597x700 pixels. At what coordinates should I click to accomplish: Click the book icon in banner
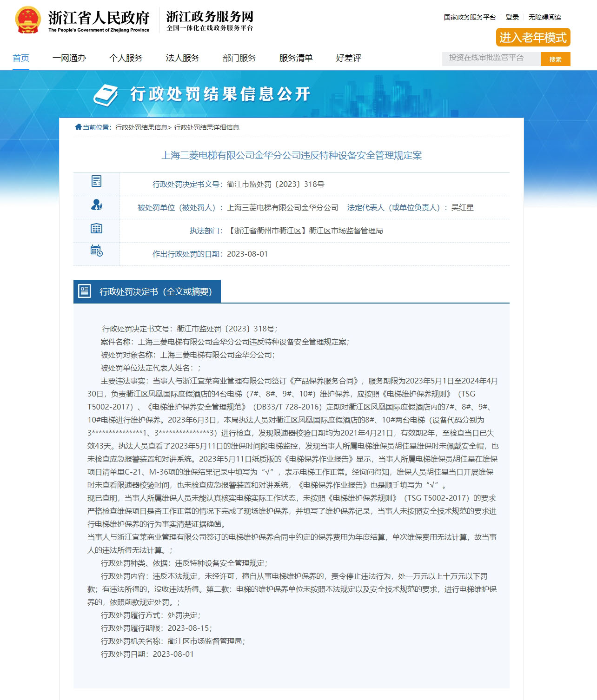coord(106,95)
